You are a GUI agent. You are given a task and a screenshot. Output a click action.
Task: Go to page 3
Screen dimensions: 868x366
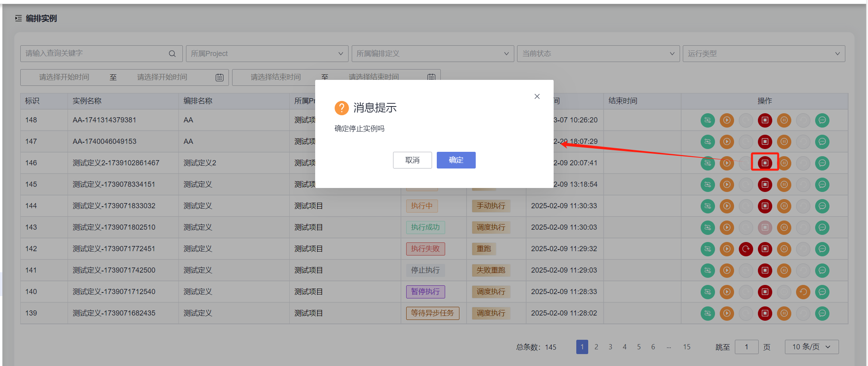tap(610, 347)
